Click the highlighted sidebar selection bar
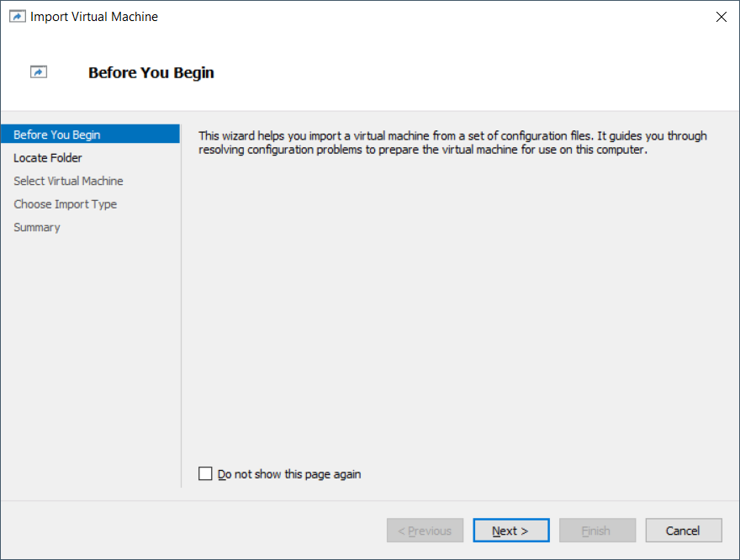This screenshot has width=740, height=560. pos(90,134)
